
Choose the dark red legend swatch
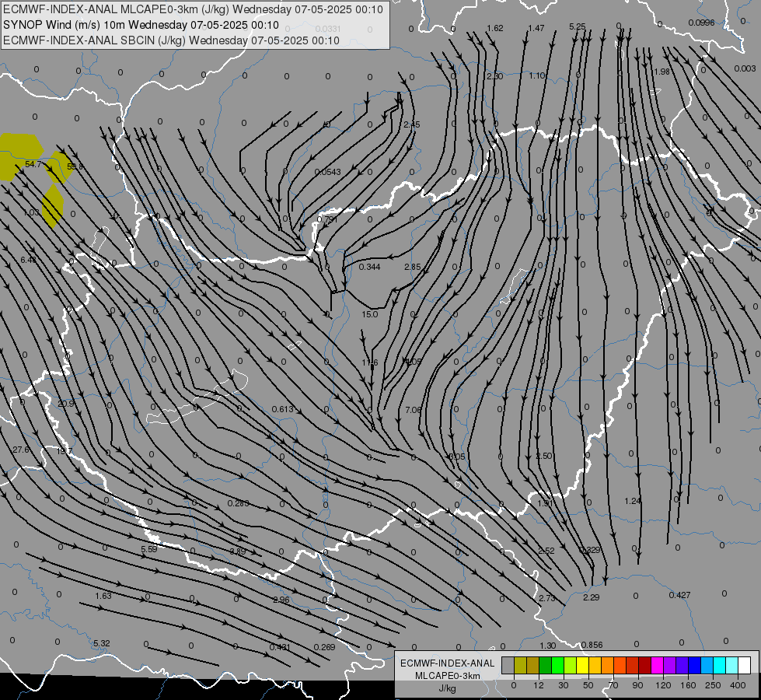coord(644,666)
